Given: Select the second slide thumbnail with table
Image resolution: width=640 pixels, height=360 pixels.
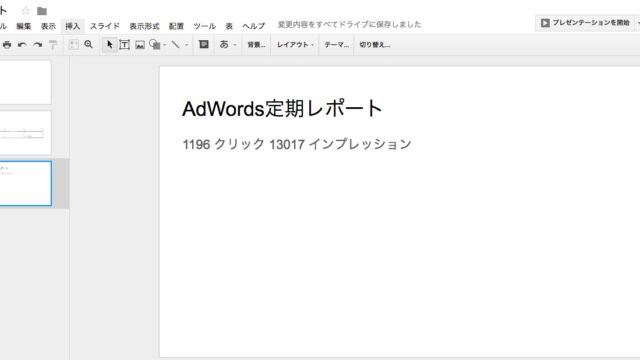Looking at the screenshot, I should [x=25, y=133].
